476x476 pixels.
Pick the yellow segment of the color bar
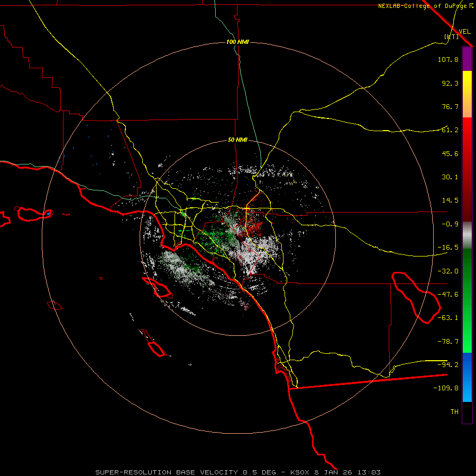click(x=467, y=82)
